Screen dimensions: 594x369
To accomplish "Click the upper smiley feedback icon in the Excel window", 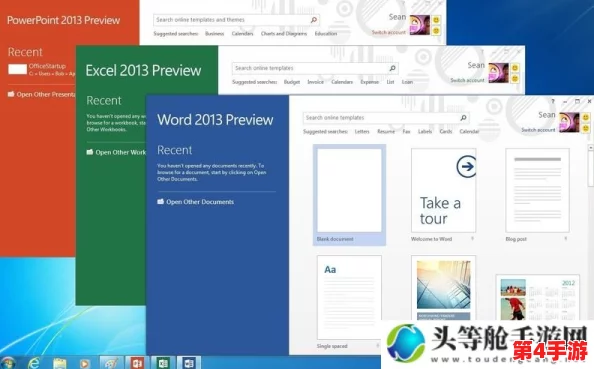I will [515, 68].
